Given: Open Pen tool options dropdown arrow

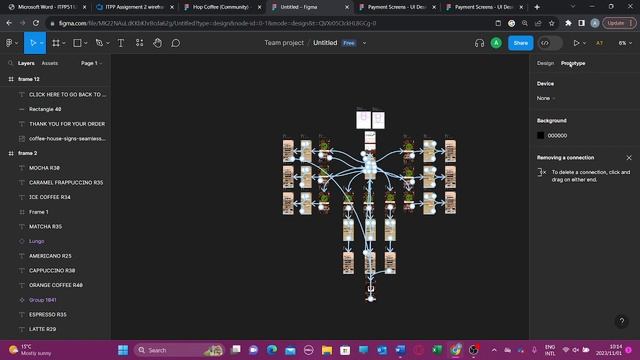Looking at the screenshot, I should tap(107, 43).
